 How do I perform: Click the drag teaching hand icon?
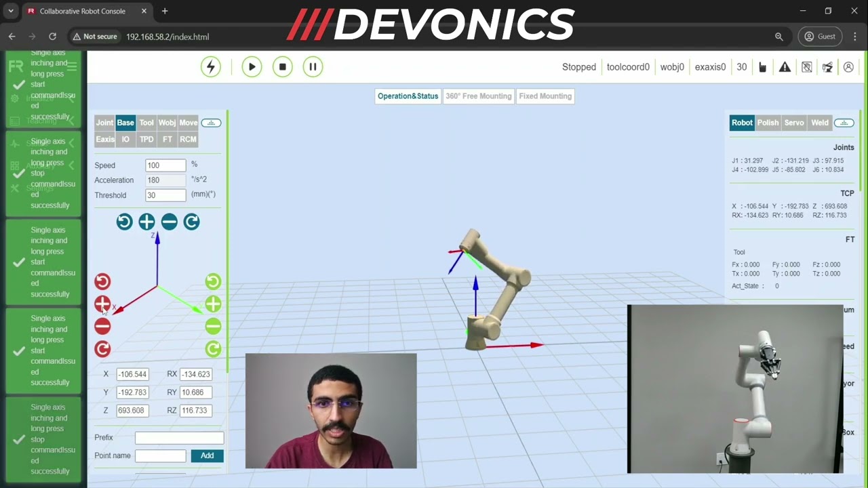point(763,67)
